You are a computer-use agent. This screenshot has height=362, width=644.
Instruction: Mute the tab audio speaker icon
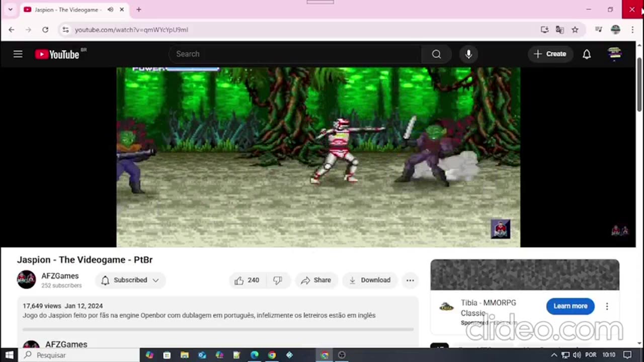(110, 10)
